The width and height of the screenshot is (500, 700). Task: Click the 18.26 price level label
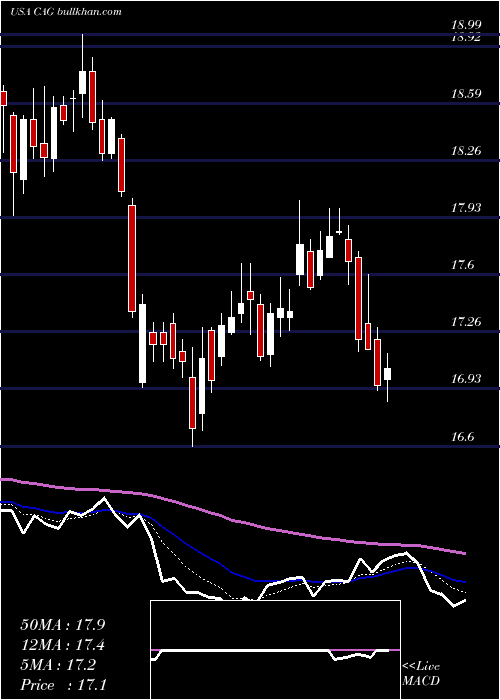(465, 150)
